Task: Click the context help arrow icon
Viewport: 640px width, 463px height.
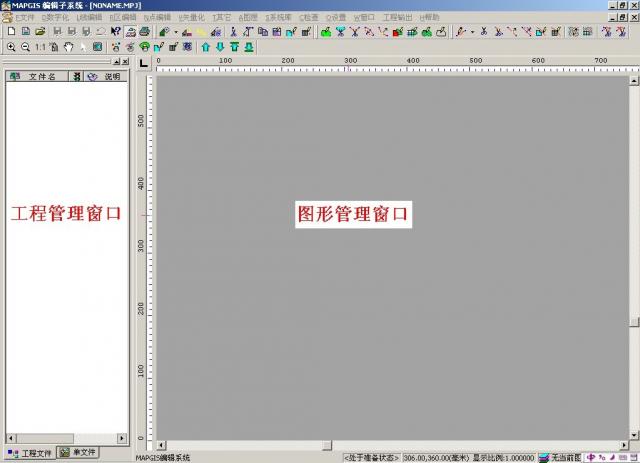Action: coord(115,32)
